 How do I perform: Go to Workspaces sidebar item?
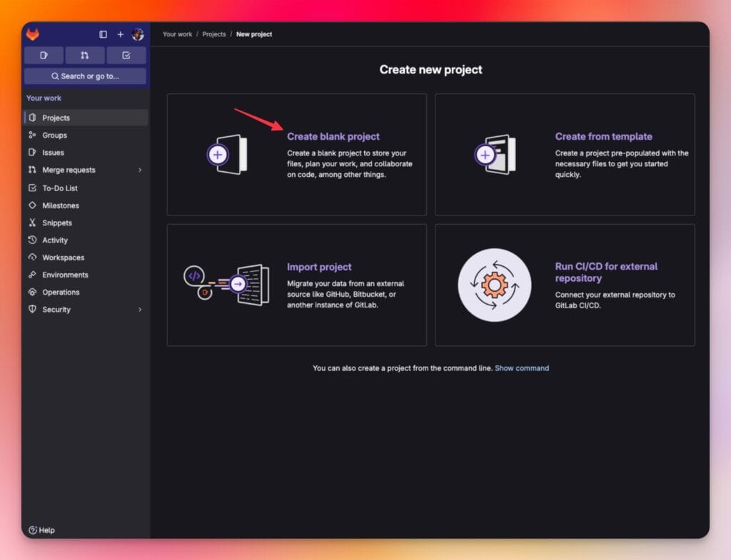[86, 257]
